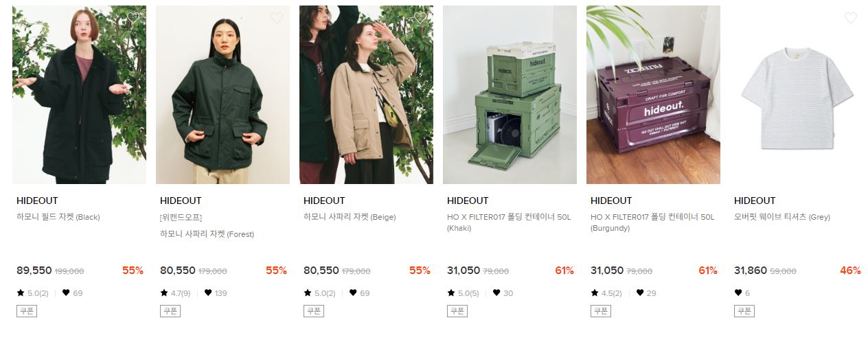The image size is (868, 342).
Task: Open the Burgundy folding container thumbnail
Action: pos(653,95)
